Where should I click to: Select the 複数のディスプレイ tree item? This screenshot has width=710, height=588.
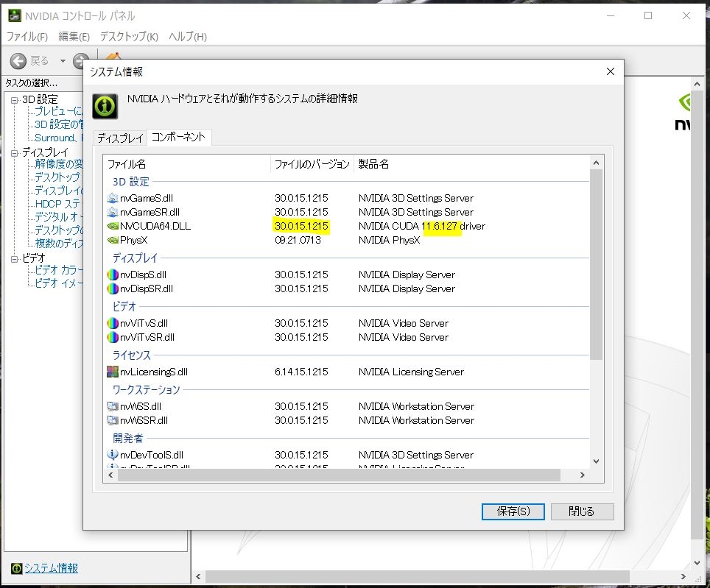click(59, 244)
